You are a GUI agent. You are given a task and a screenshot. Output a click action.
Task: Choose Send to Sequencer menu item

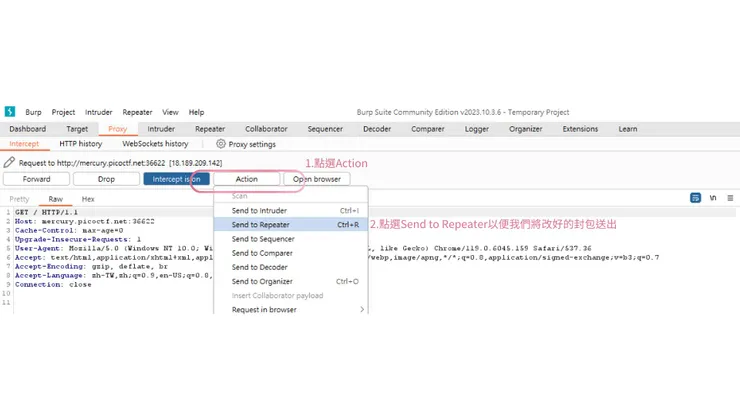tap(291, 239)
